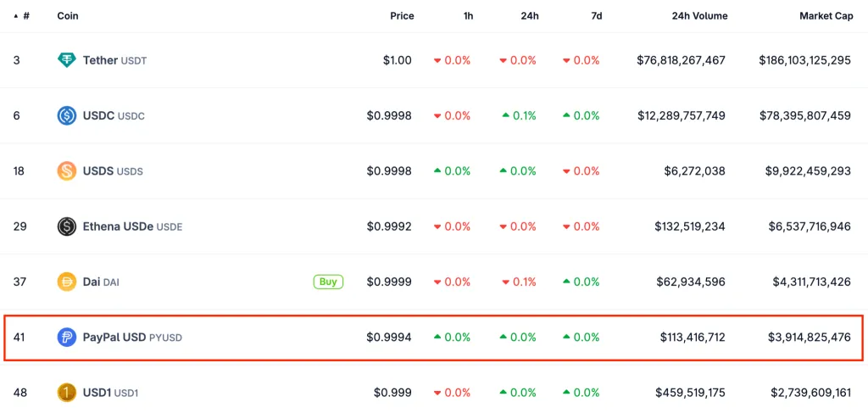Sort table by Price column header
The height and width of the screenshot is (419, 868).
[402, 16]
